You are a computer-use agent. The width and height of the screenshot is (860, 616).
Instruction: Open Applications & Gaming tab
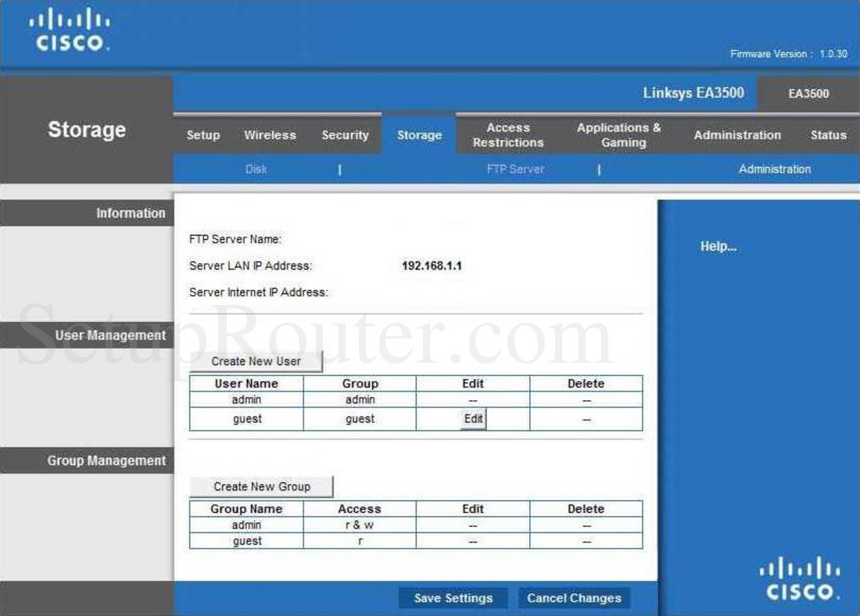(x=618, y=135)
